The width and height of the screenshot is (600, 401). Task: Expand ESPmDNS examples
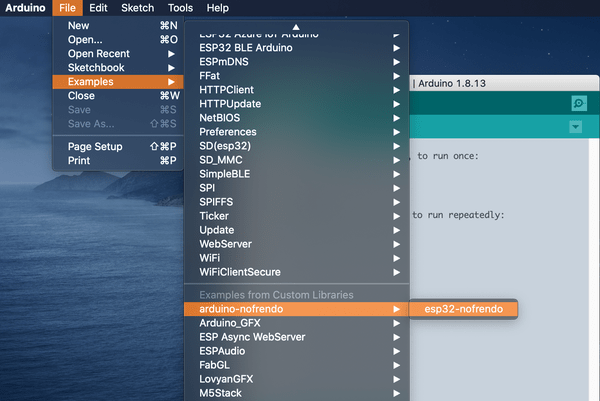(297, 62)
